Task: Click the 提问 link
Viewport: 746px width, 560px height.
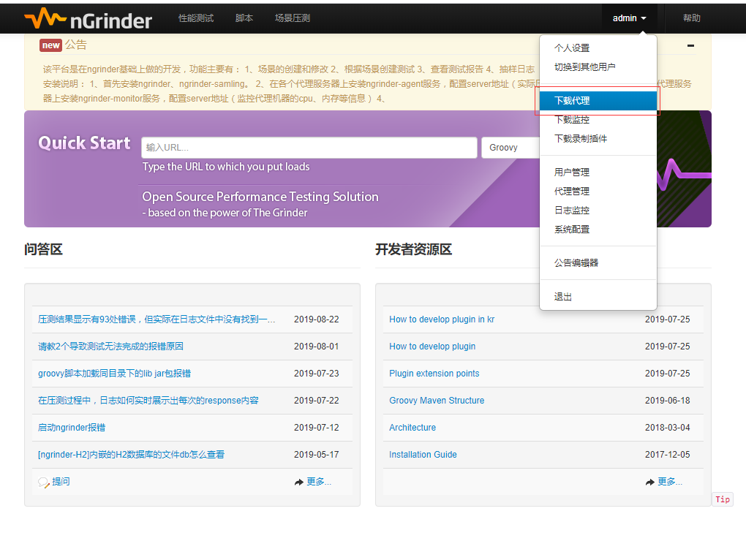Action: (x=61, y=482)
